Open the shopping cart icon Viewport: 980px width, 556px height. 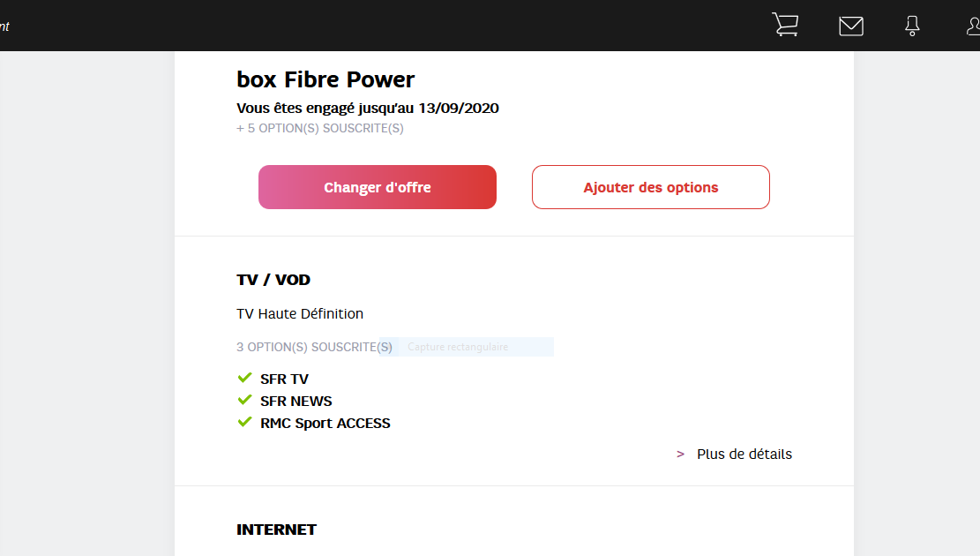tap(784, 25)
